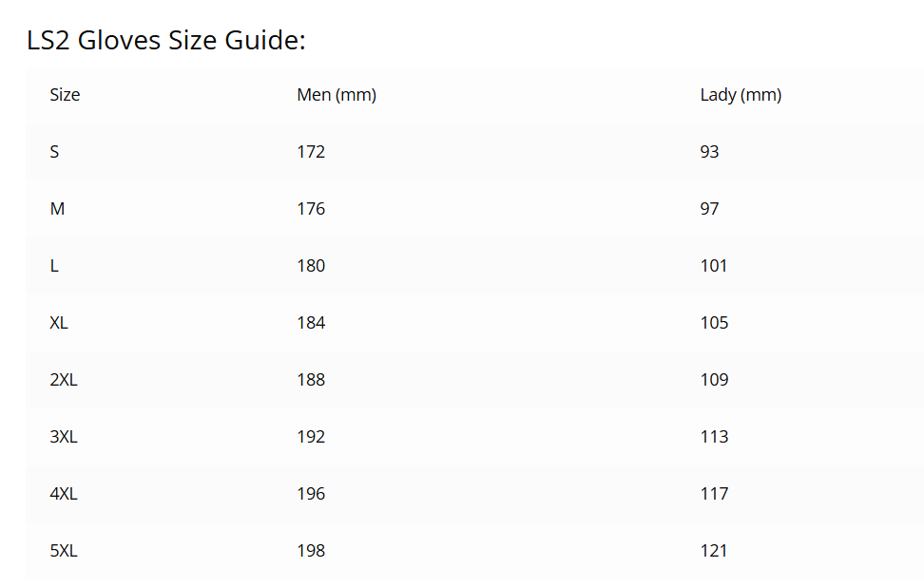Select the 5XL size row label
Image resolution: width=924 pixels, height=587 pixels.
tap(64, 551)
